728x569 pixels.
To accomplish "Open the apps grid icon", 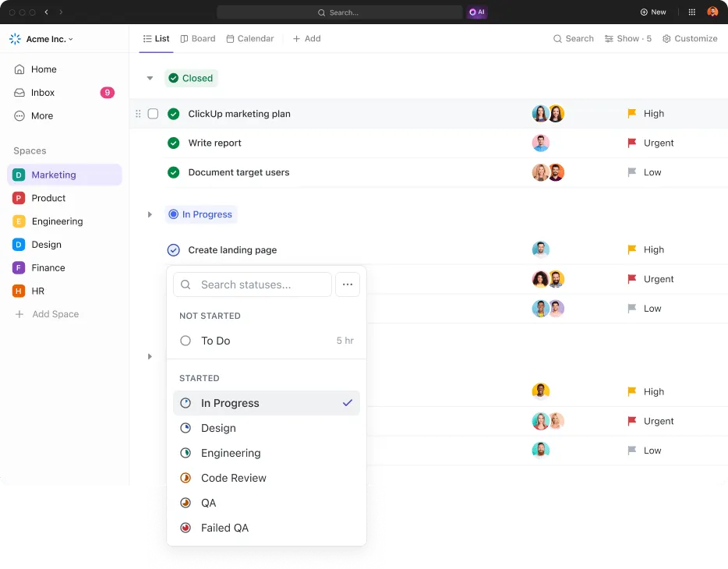I will pyautogui.click(x=691, y=12).
